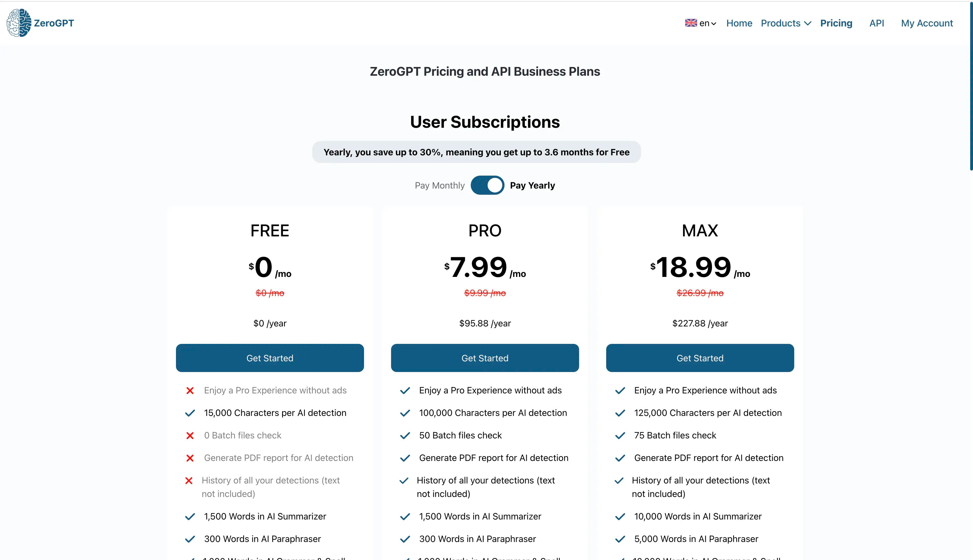Open the API navigation item

[x=876, y=23]
